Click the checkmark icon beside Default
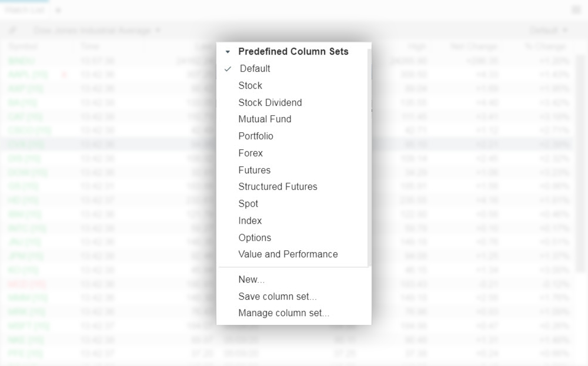 point(228,69)
